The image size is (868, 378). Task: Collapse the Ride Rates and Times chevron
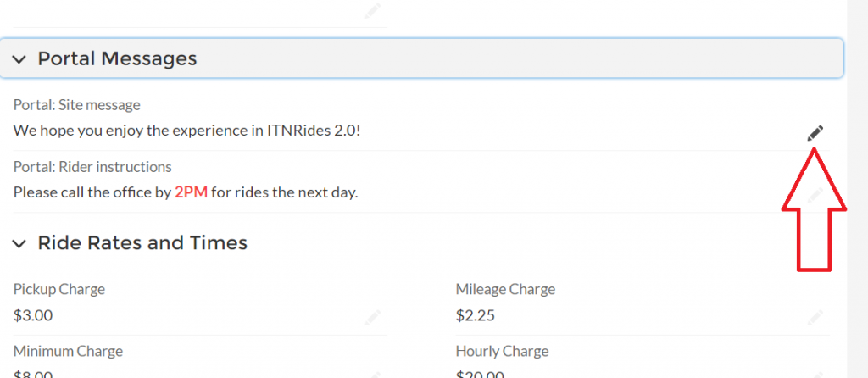pos(19,244)
